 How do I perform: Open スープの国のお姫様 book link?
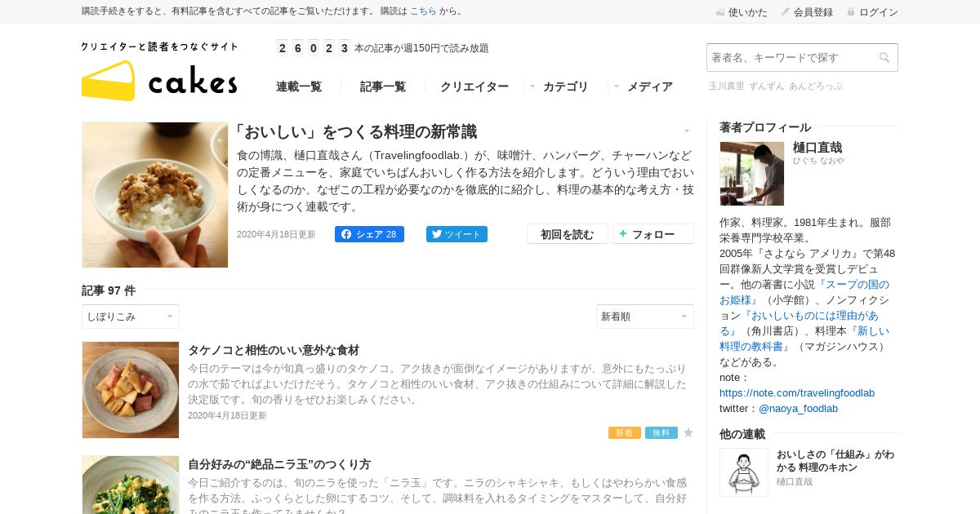click(804, 292)
